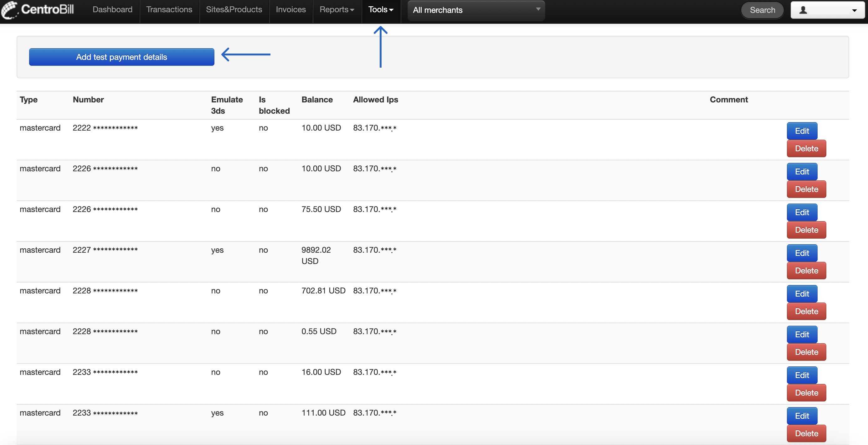Open the Transactions page

[169, 9]
